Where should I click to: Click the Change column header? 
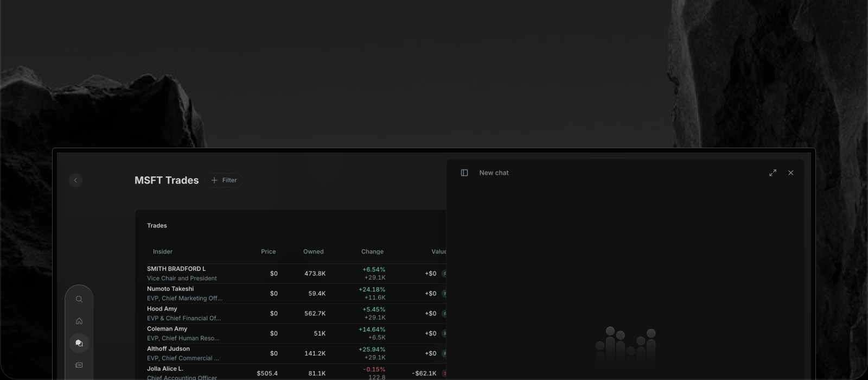tap(373, 252)
